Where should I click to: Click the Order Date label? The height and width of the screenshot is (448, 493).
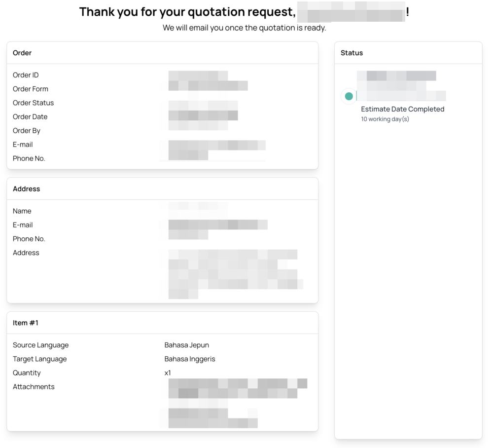[30, 116]
